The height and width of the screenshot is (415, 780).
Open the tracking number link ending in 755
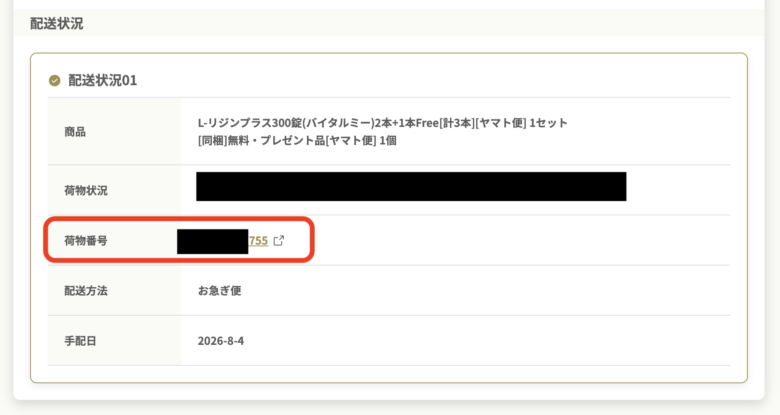pyautogui.click(x=258, y=241)
